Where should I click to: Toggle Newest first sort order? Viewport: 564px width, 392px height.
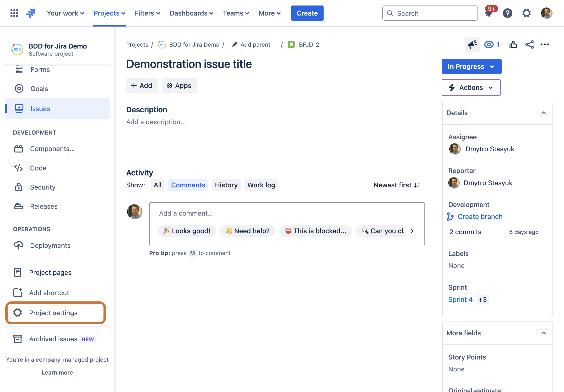[x=397, y=185]
